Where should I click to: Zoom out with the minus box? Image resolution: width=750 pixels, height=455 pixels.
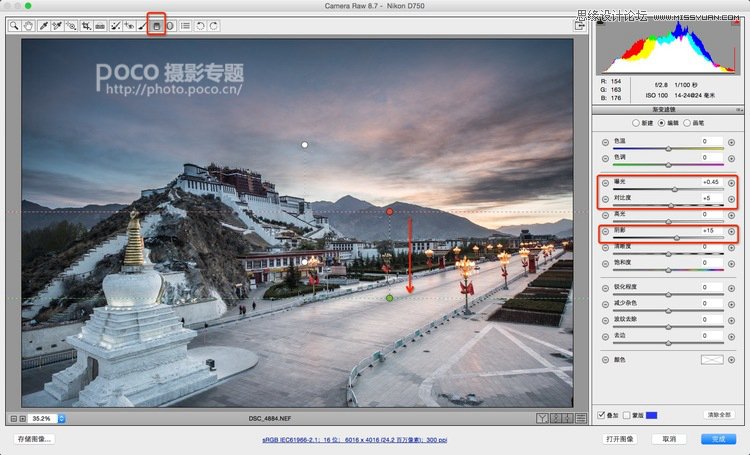pyautogui.click(x=14, y=419)
